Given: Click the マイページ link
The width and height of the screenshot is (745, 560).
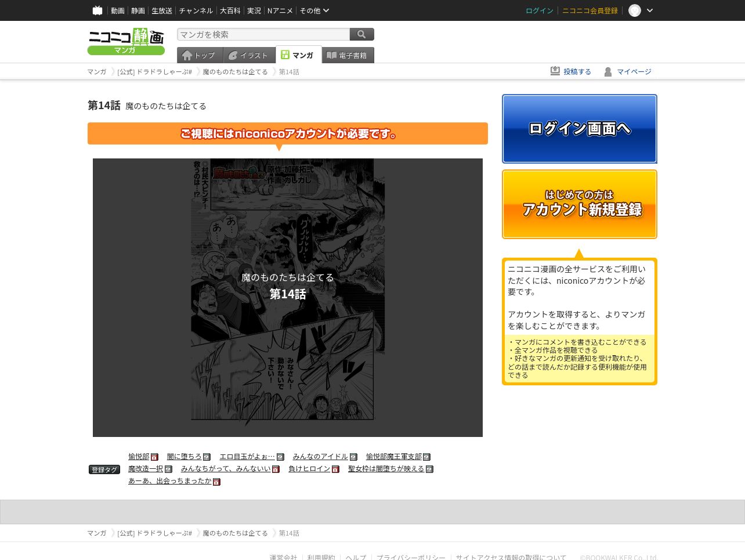Looking at the screenshot, I should (x=634, y=71).
